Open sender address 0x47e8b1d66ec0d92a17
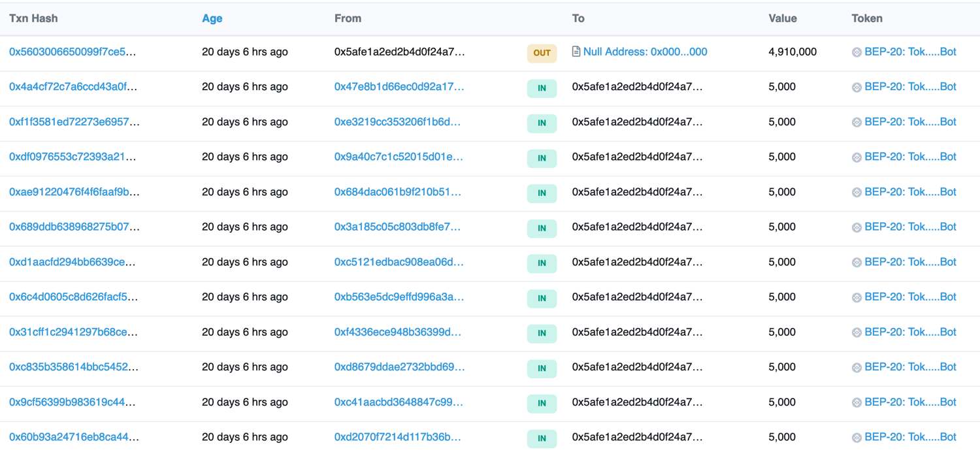This screenshot has width=980, height=456. pos(399,87)
